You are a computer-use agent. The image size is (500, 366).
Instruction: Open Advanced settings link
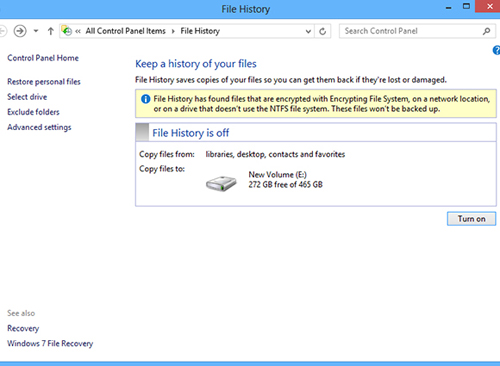(39, 127)
